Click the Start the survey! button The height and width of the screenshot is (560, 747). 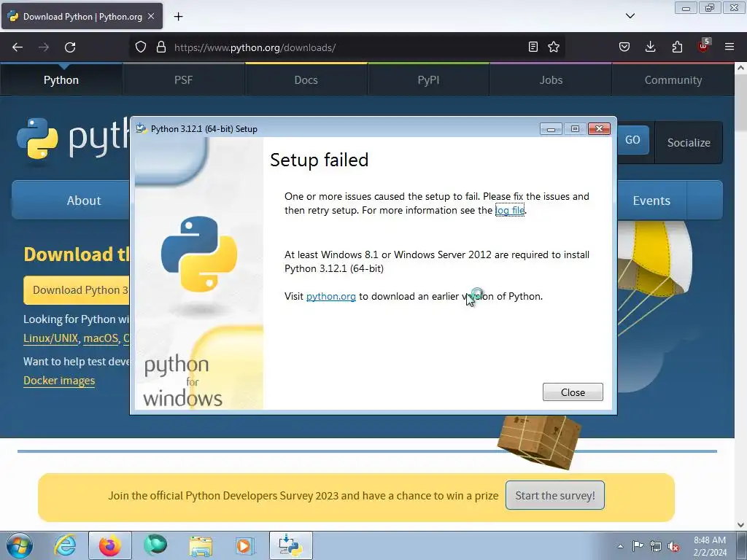click(x=555, y=495)
